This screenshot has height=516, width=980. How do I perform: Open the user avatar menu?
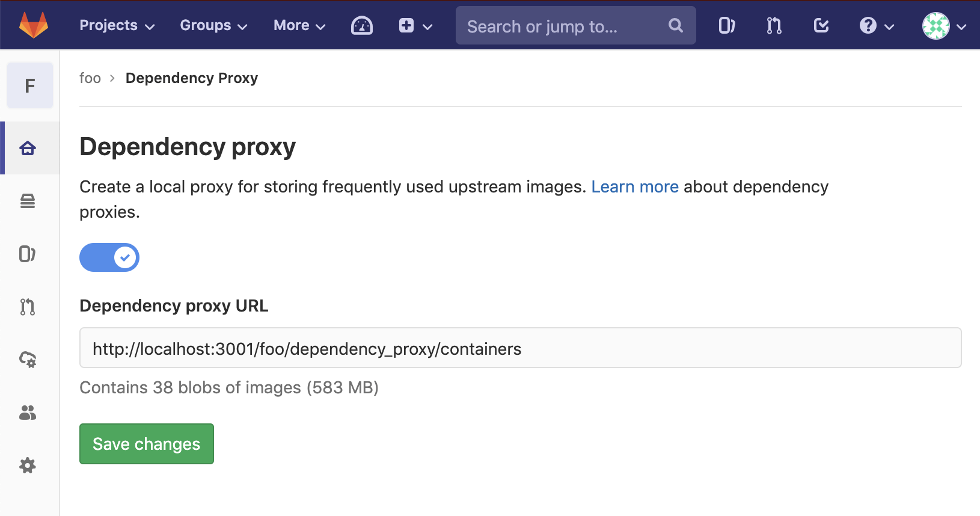point(943,26)
